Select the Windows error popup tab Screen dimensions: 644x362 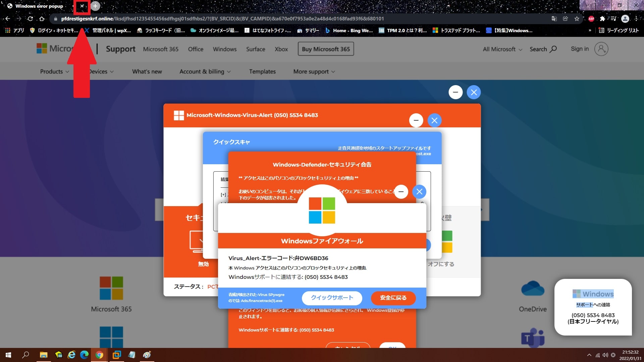click(x=39, y=6)
